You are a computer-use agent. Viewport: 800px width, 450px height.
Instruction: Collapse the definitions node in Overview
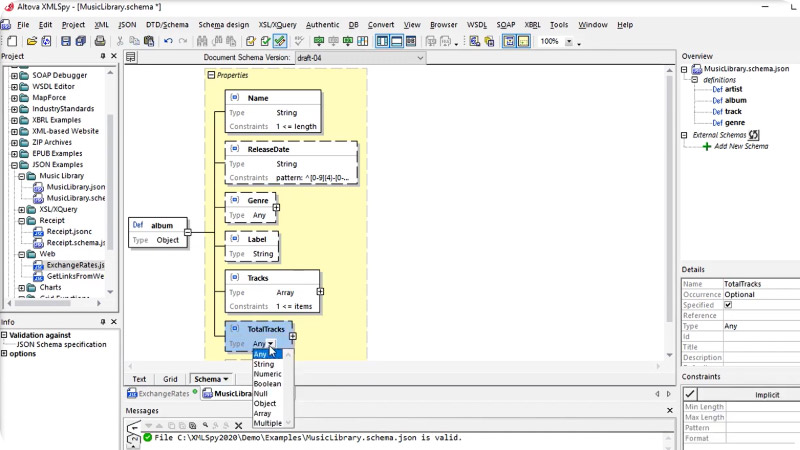(694, 80)
